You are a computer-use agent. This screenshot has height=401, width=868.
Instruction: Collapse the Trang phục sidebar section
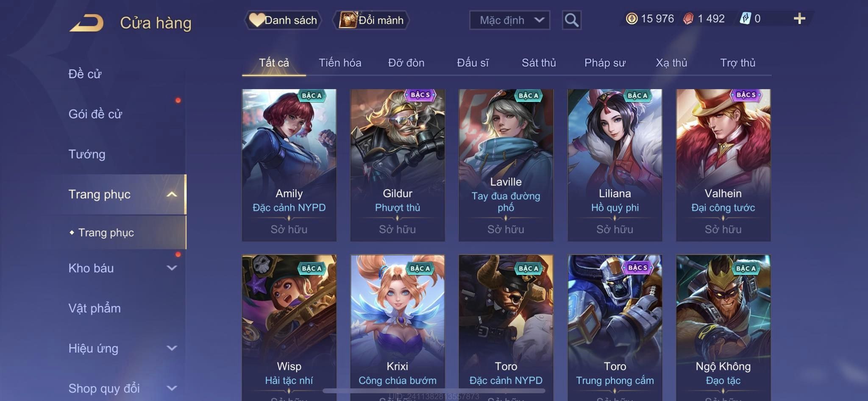pos(171,194)
